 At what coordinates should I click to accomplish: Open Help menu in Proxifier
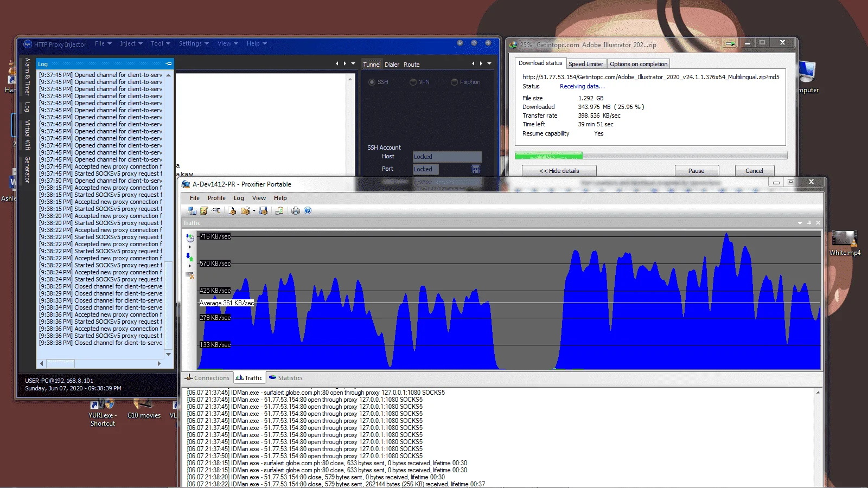(280, 198)
